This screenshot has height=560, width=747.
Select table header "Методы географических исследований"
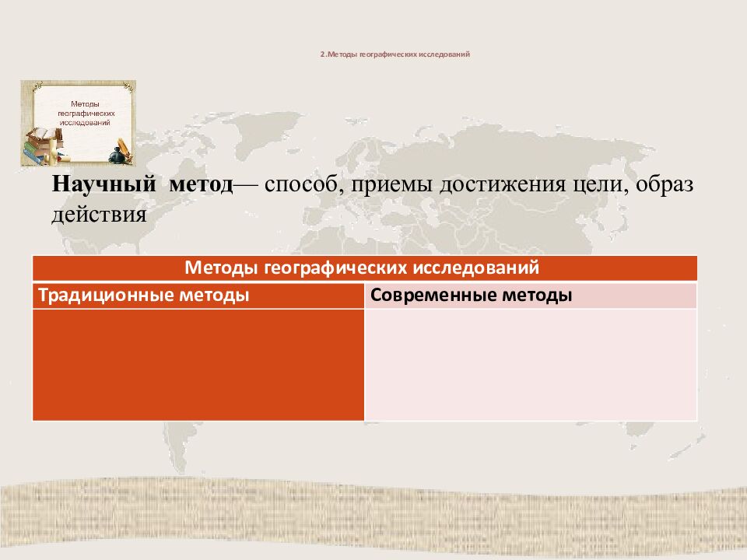[364, 268]
